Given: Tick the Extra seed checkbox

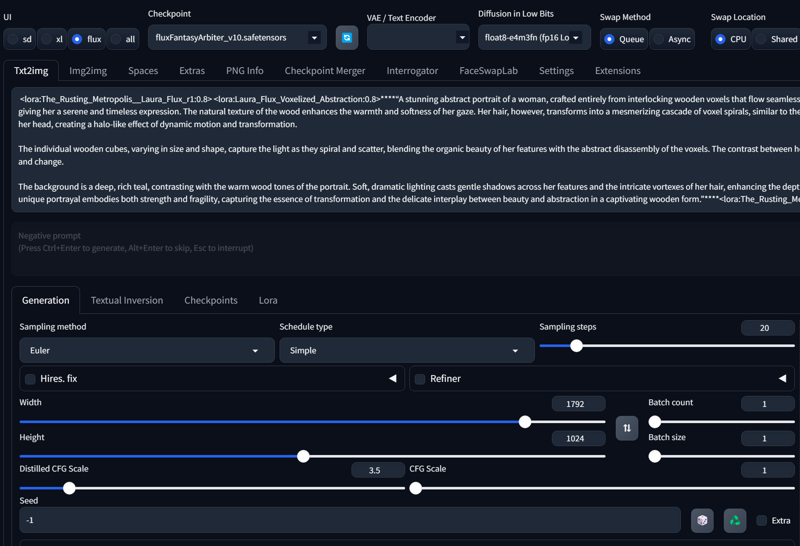Looking at the screenshot, I should (x=762, y=520).
